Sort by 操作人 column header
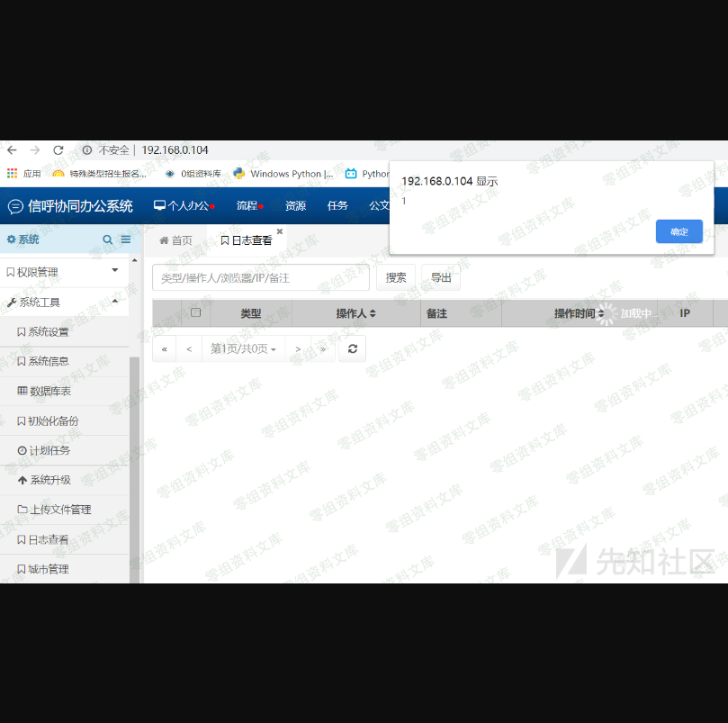This screenshot has height=723, width=728. pos(355,313)
